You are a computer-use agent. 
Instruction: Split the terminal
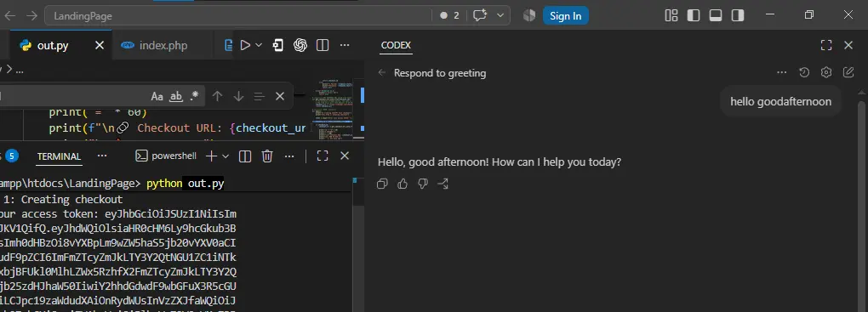(245, 156)
